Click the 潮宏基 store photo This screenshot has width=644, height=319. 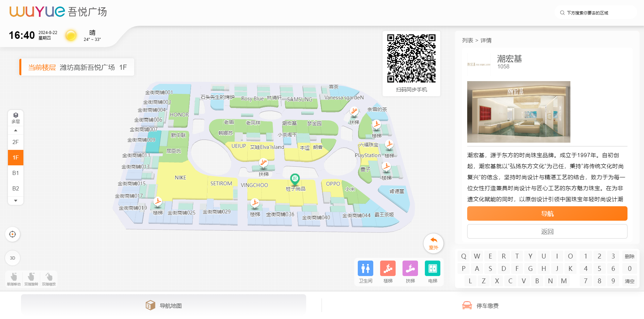click(x=518, y=112)
